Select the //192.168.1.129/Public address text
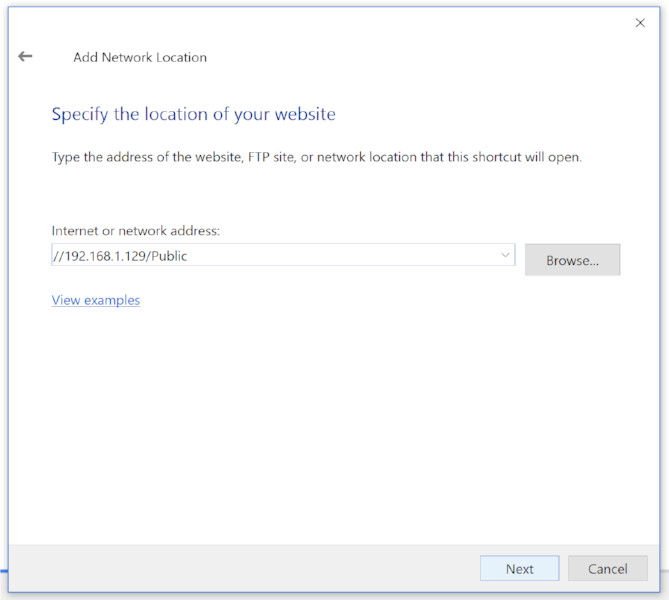 [120, 256]
